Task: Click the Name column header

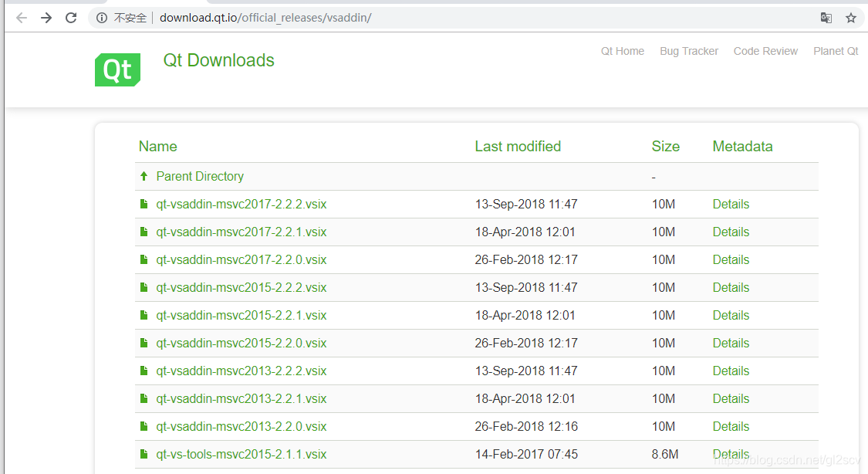Action: pyautogui.click(x=157, y=146)
